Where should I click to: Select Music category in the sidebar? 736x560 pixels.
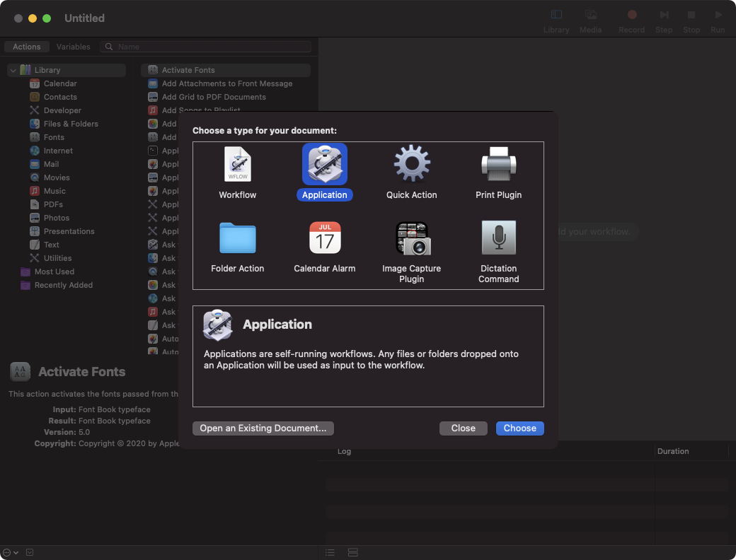point(54,191)
